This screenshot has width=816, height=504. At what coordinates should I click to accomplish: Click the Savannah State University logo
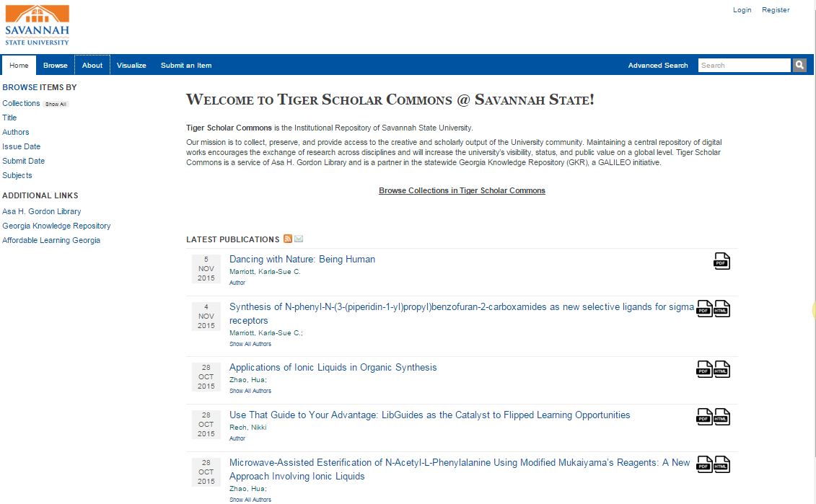37,25
